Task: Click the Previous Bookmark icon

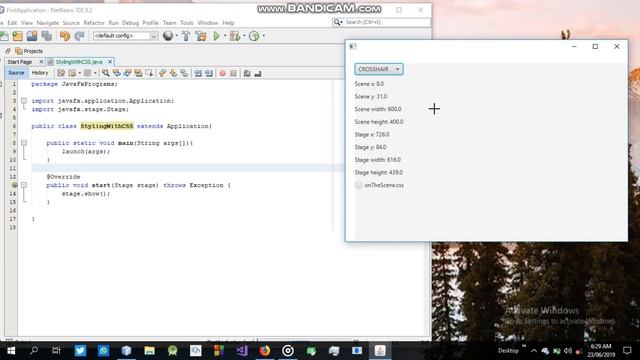Action: point(162,73)
